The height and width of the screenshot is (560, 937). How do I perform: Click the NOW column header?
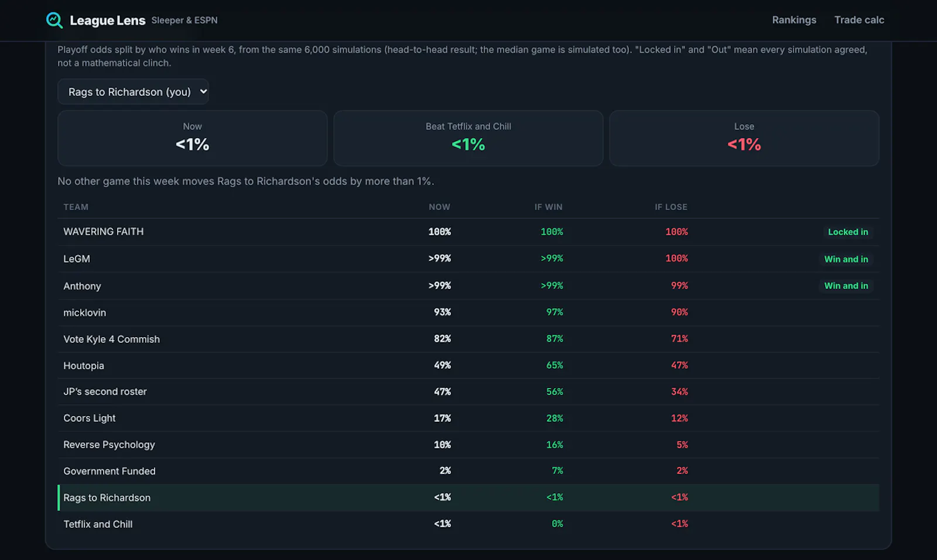tap(439, 207)
